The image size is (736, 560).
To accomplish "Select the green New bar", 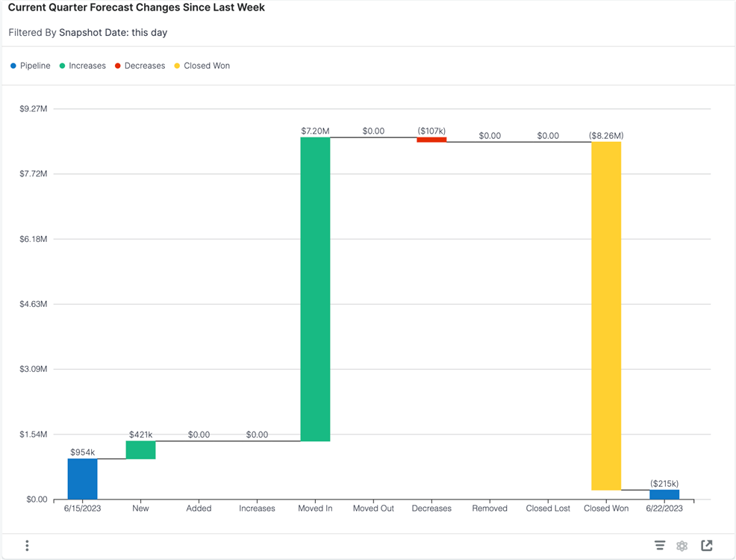I will 140,449.
